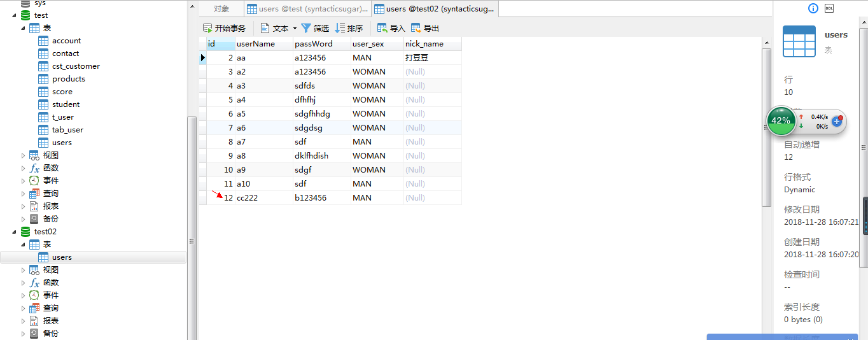868x340 pixels.
Task: Show the DDL view icon
Action: [829, 8]
